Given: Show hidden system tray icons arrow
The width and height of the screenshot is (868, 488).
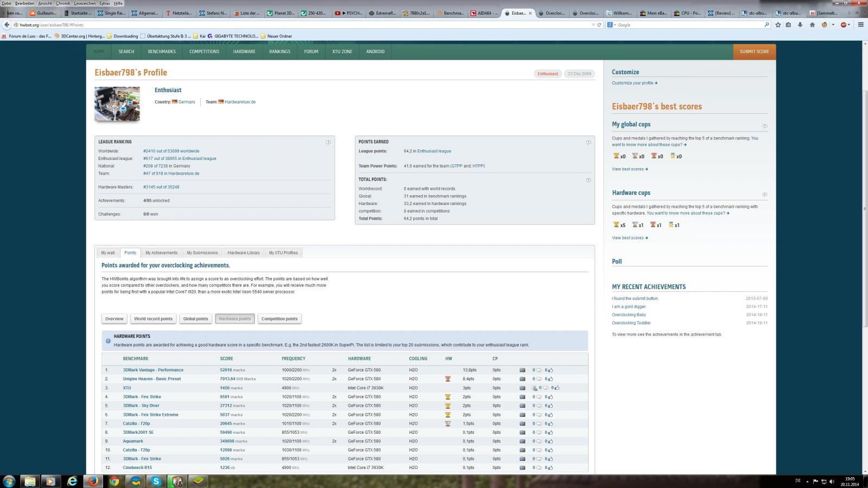Looking at the screenshot, I should pos(807,481).
